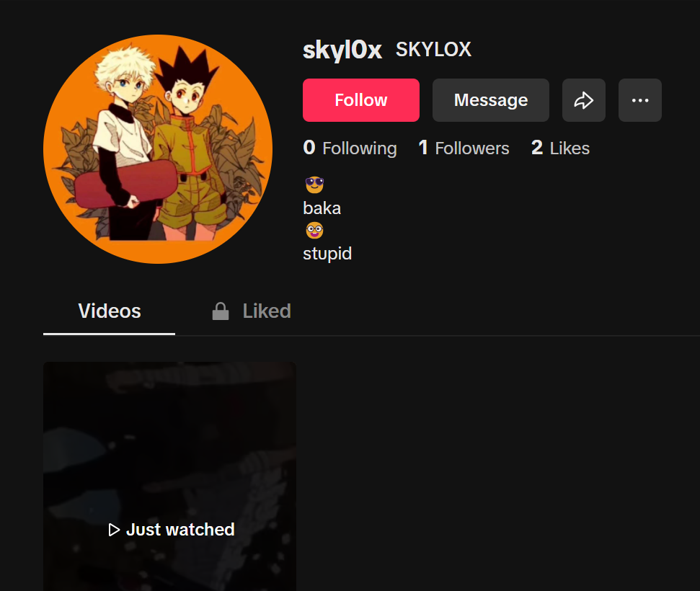Image resolution: width=700 pixels, height=591 pixels.
Task: Click the SKYLOX display name
Action: (x=433, y=49)
